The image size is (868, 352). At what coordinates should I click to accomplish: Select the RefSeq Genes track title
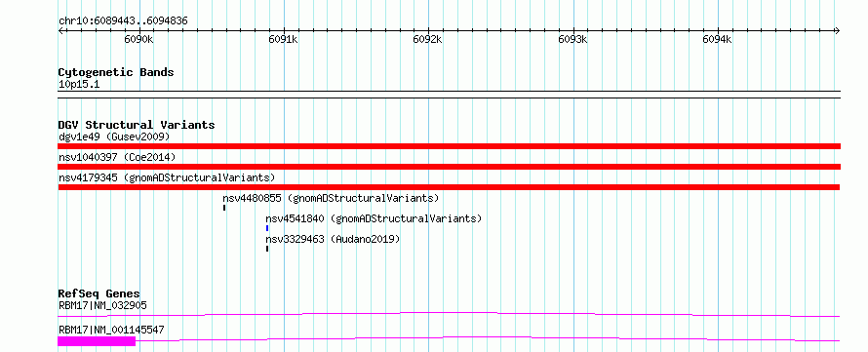99,293
